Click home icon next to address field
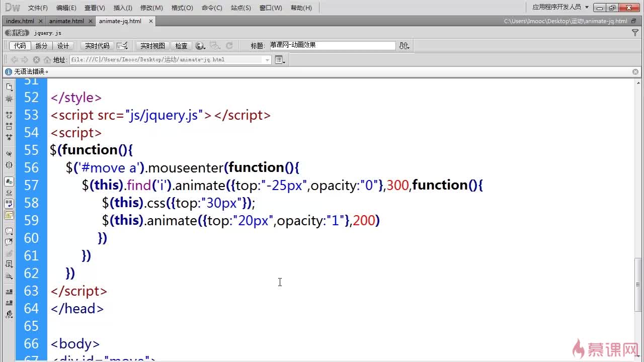The height and width of the screenshot is (362, 644). pos(47,60)
